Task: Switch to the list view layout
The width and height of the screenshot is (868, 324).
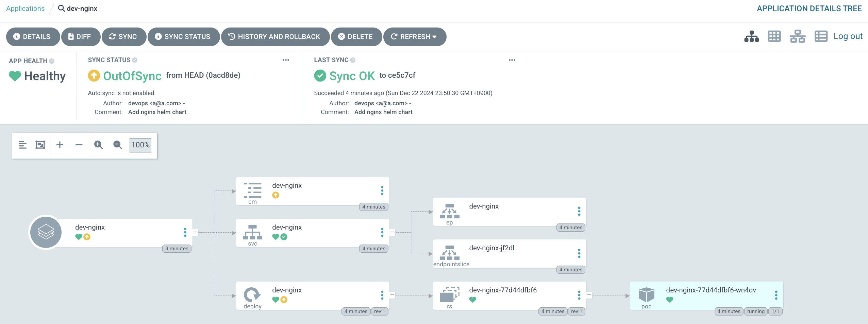Action: [x=821, y=36]
